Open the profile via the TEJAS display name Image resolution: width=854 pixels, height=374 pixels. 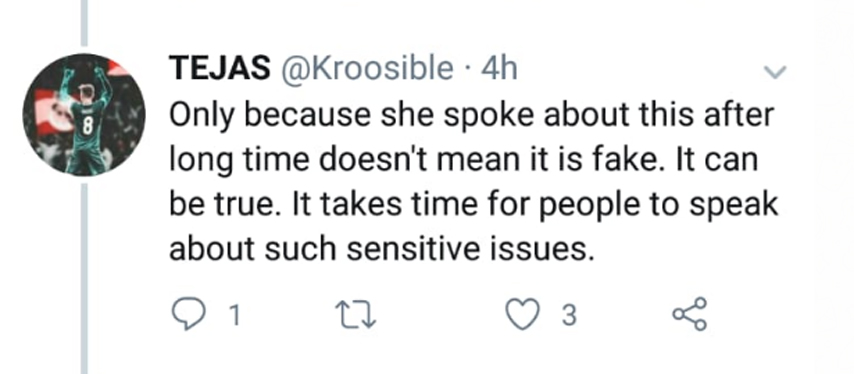point(220,69)
